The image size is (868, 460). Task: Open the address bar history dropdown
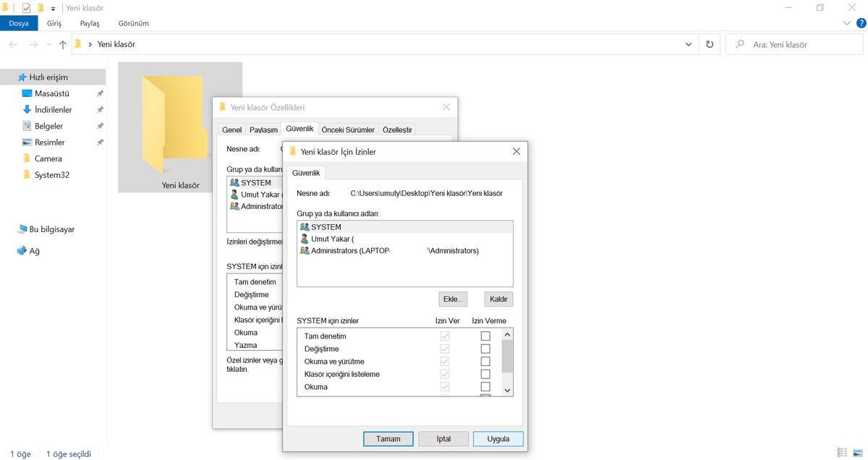coord(689,43)
